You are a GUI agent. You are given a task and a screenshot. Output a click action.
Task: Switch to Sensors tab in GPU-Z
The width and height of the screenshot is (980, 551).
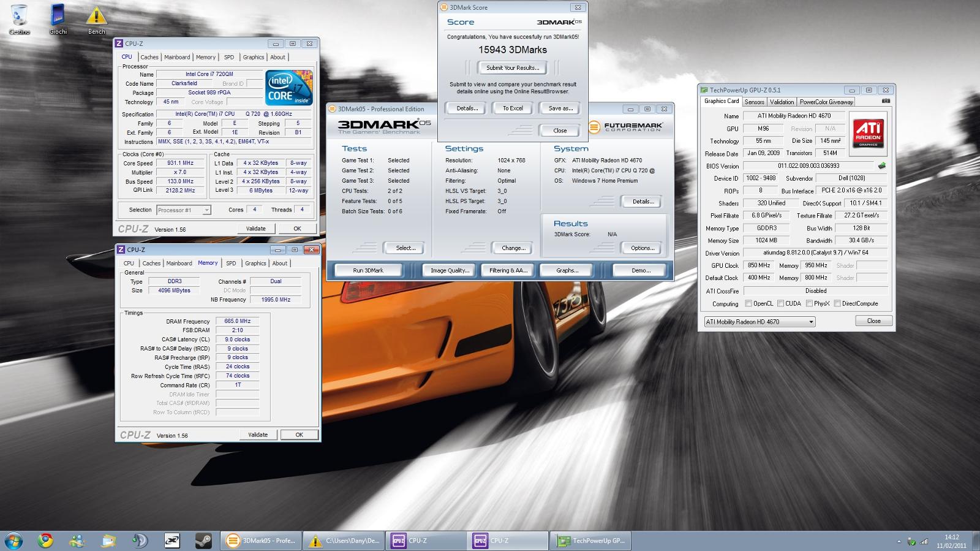[x=755, y=102]
